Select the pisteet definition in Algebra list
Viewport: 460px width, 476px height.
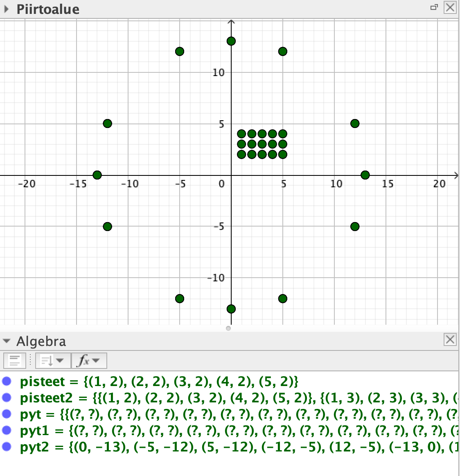(x=159, y=382)
